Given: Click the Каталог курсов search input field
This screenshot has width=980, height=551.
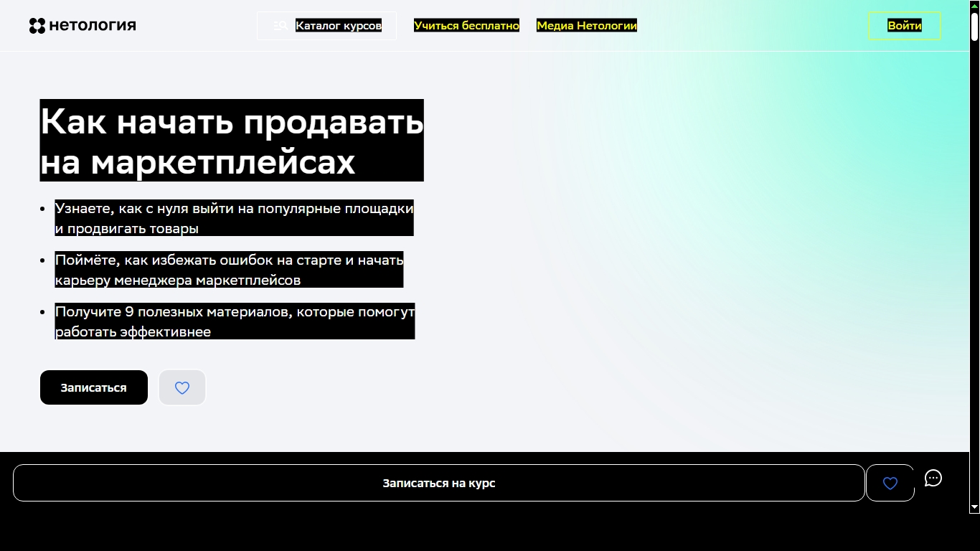Looking at the screenshot, I should pyautogui.click(x=339, y=25).
